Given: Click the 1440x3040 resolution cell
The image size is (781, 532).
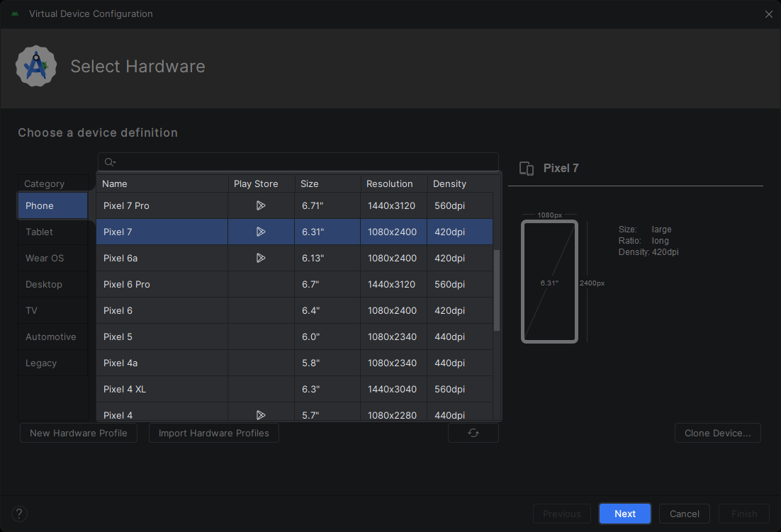Looking at the screenshot, I should coord(393,389).
